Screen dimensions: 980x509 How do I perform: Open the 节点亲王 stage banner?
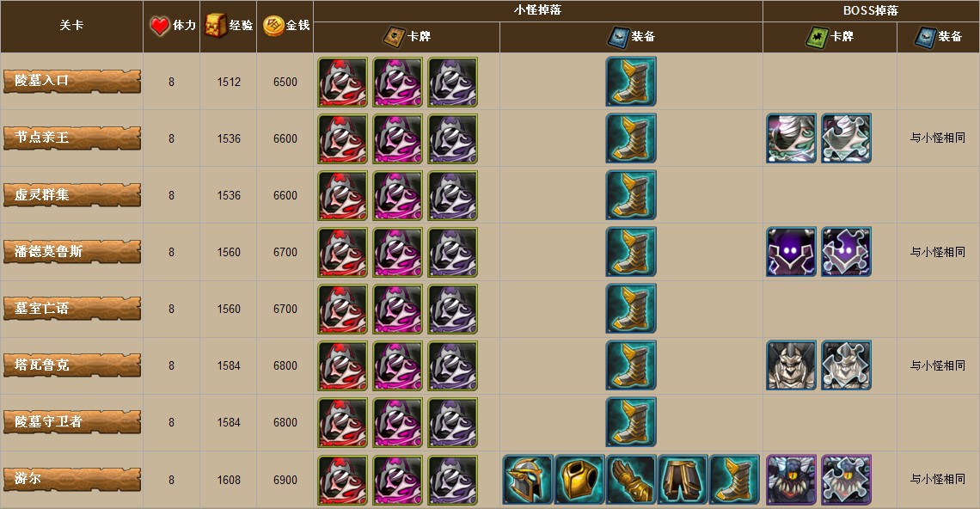[72, 138]
